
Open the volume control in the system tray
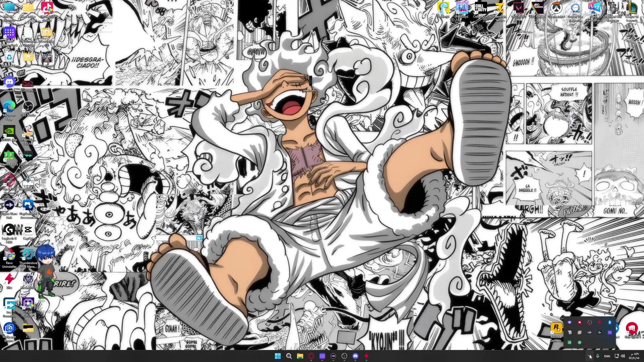pos(623,356)
